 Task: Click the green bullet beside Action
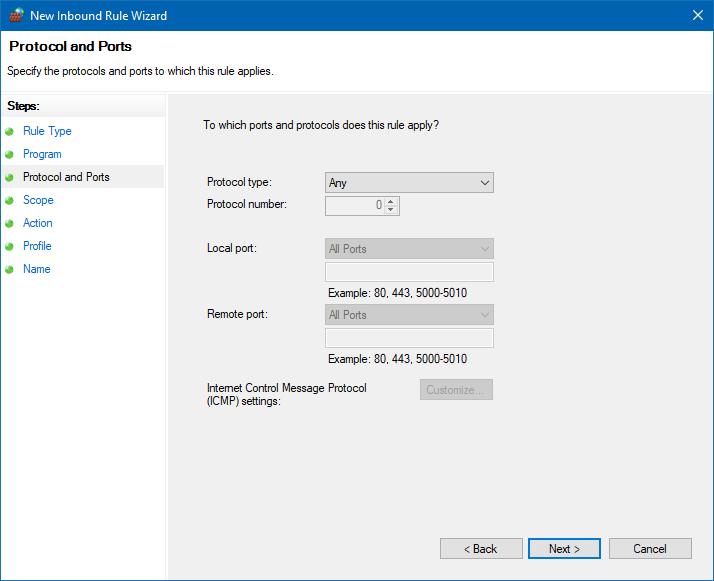coord(10,223)
